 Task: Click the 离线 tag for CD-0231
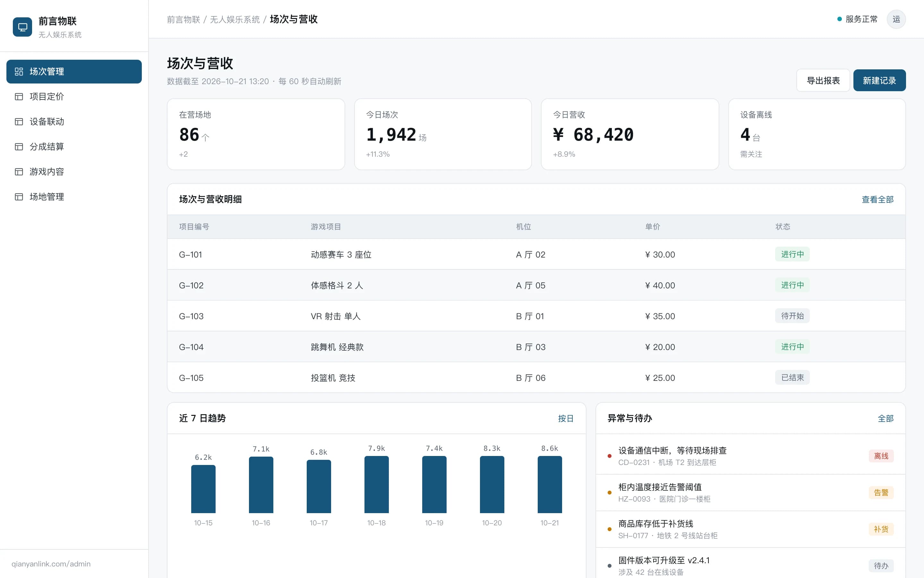pyautogui.click(x=881, y=456)
